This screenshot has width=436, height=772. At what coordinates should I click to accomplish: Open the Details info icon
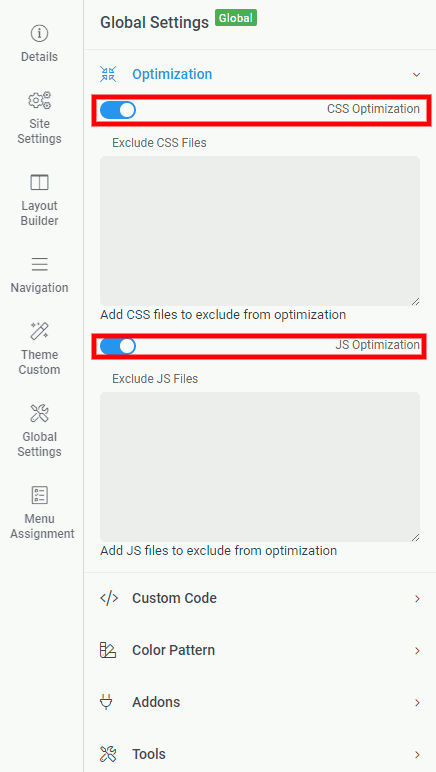[x=39, y=33]
